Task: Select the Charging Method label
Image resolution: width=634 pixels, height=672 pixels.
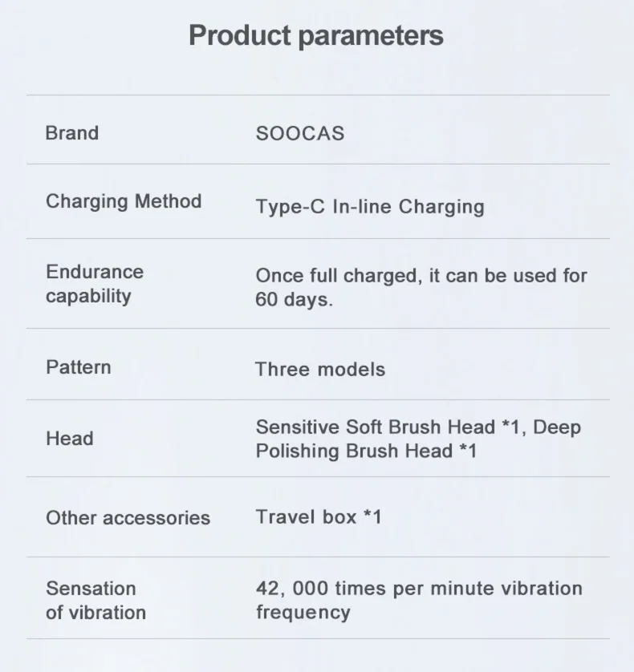Action: (x=124, y=201)
